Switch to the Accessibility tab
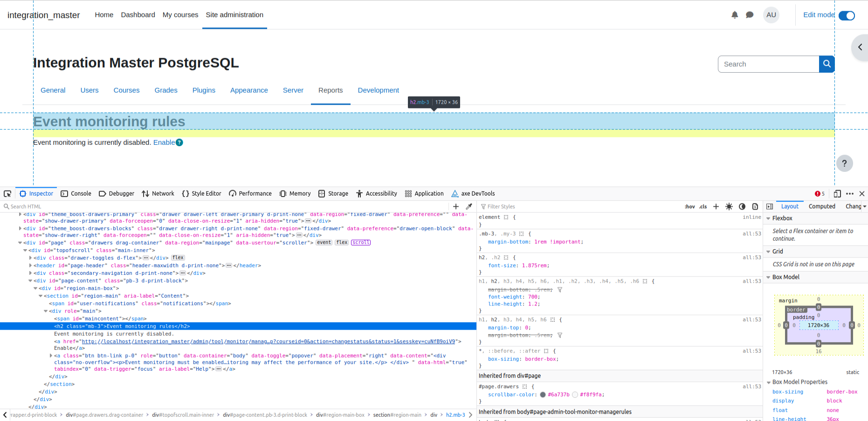868x421 pixels. pyautogui.click(x=376, y=194)
